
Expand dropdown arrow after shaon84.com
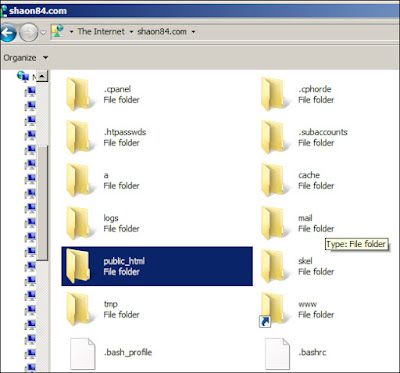tap(193, 32)
